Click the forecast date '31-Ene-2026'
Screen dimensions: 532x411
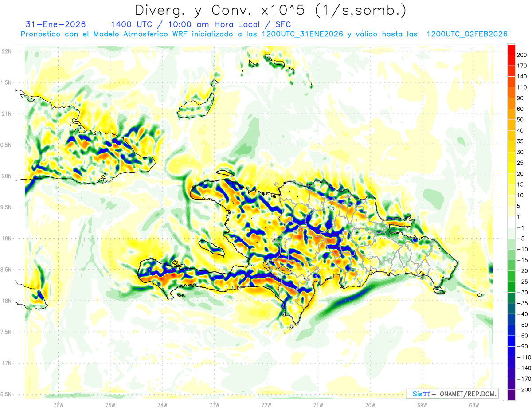[x=56, y=24]
